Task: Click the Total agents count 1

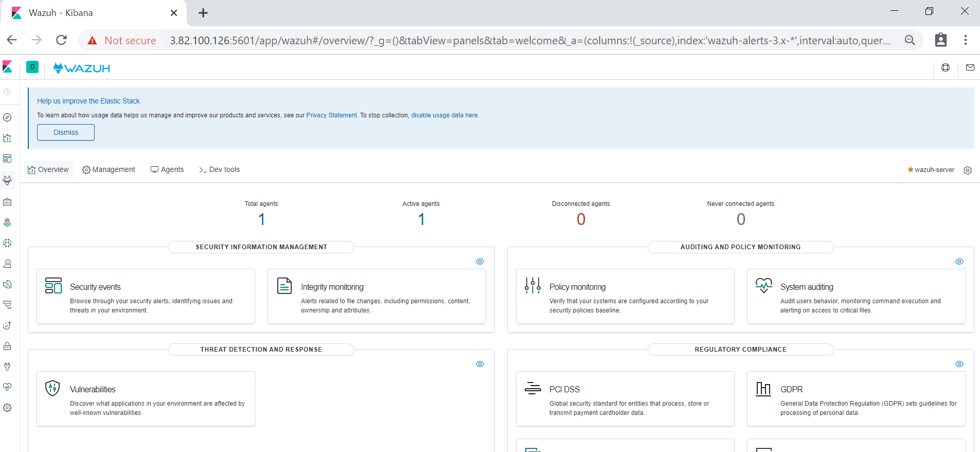Action: click(261, 219)
